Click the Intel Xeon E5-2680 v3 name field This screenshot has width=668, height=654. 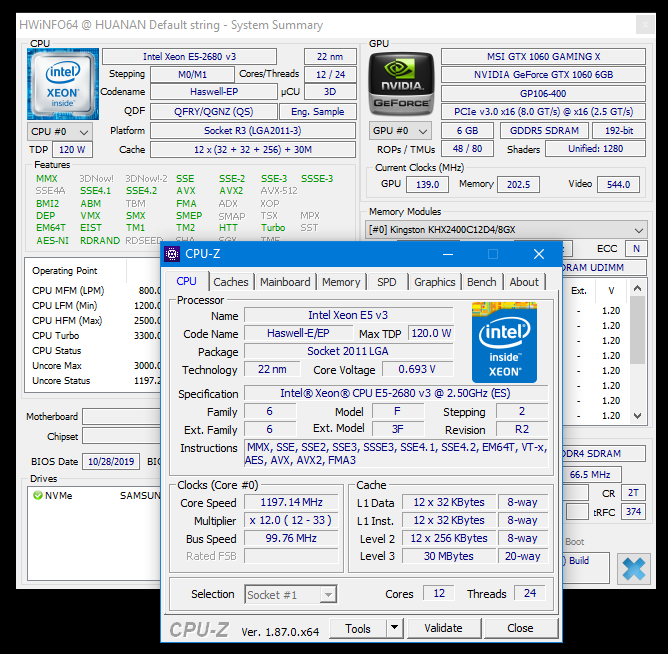click(x=190, y=57)
